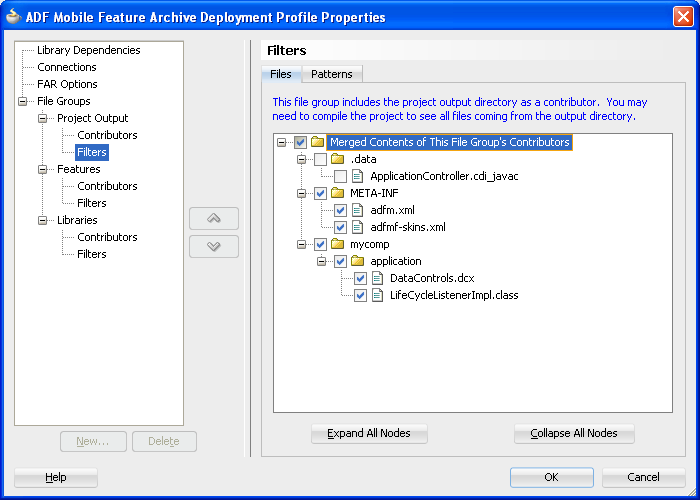Select the File Groups tree item

[63, 101]
